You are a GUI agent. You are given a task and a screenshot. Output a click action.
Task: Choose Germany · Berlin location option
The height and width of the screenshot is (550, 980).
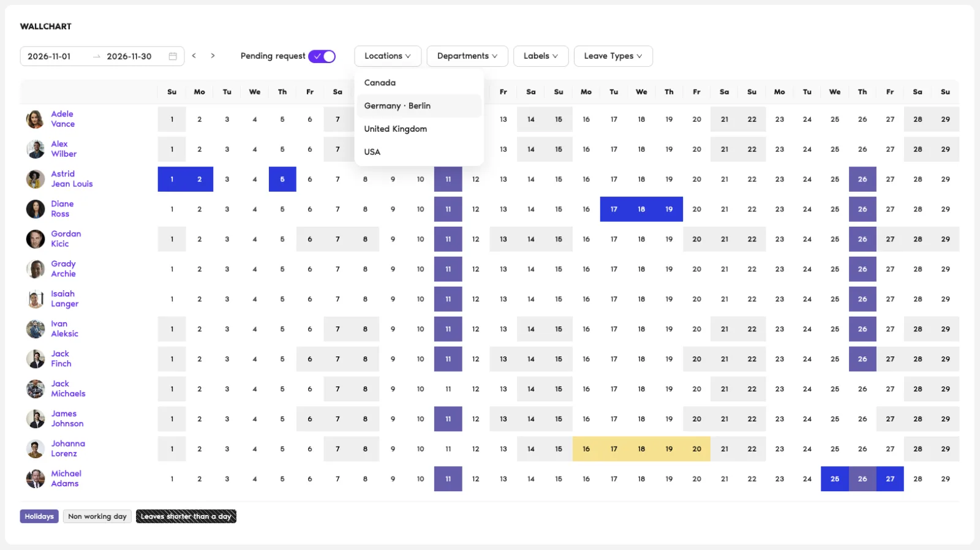(x=419, y=106)
